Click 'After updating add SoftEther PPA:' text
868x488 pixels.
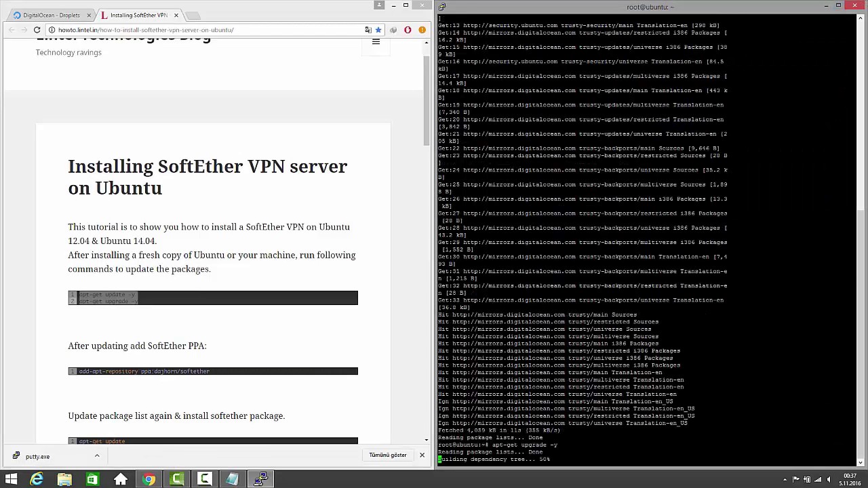[x=137, y=346]
